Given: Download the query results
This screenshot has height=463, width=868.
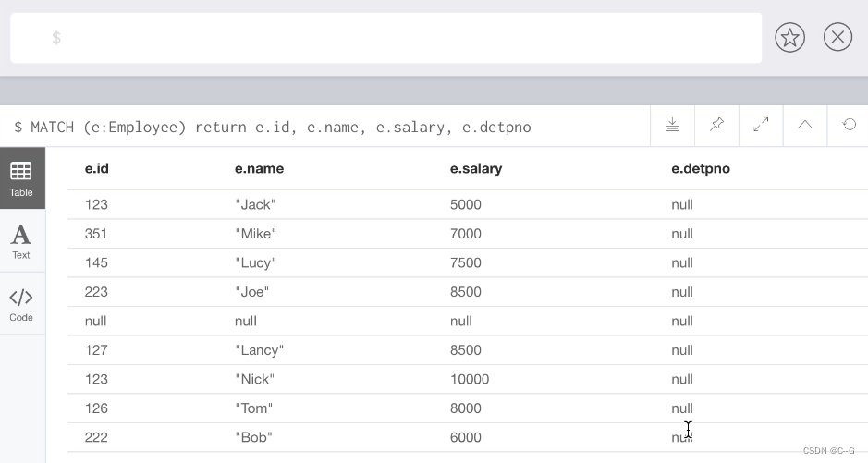Looking at the screenshot, I should click(x=672, y=126).
